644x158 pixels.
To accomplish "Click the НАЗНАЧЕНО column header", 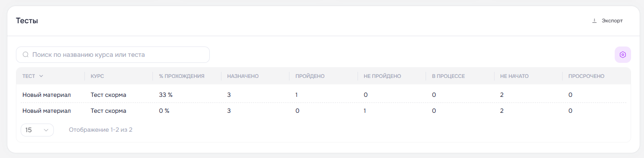I will pyautogui.click(x=243, y=76).
